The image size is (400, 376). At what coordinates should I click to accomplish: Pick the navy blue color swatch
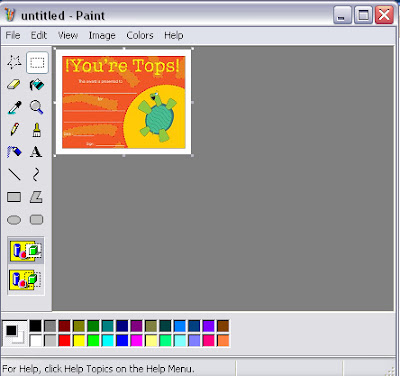[122, 326]
